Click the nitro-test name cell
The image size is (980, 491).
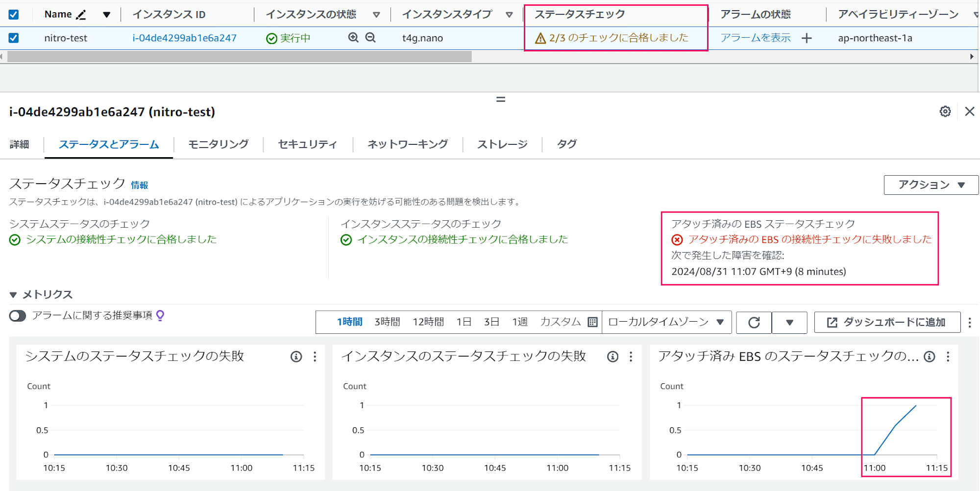pyautogui.click(x=66, y=38)
